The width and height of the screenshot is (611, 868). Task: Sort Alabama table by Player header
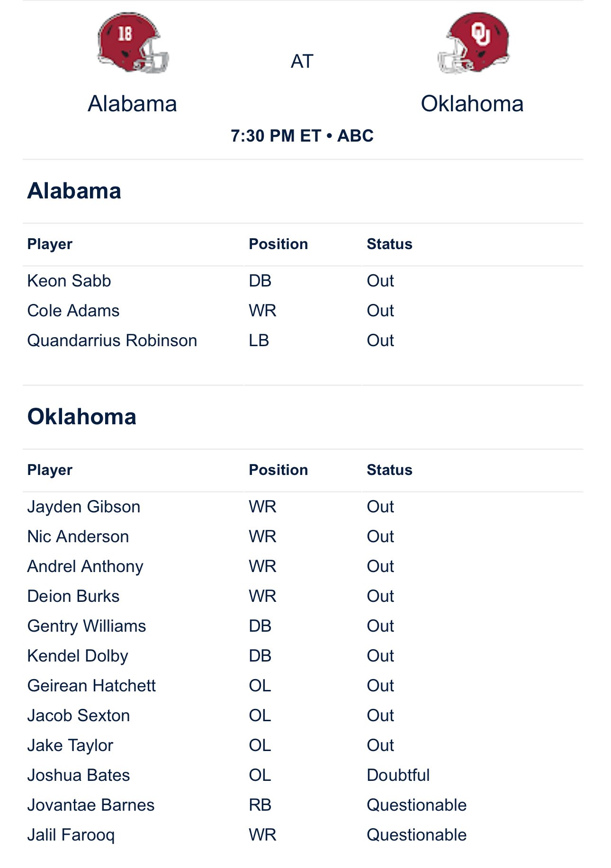50,244
